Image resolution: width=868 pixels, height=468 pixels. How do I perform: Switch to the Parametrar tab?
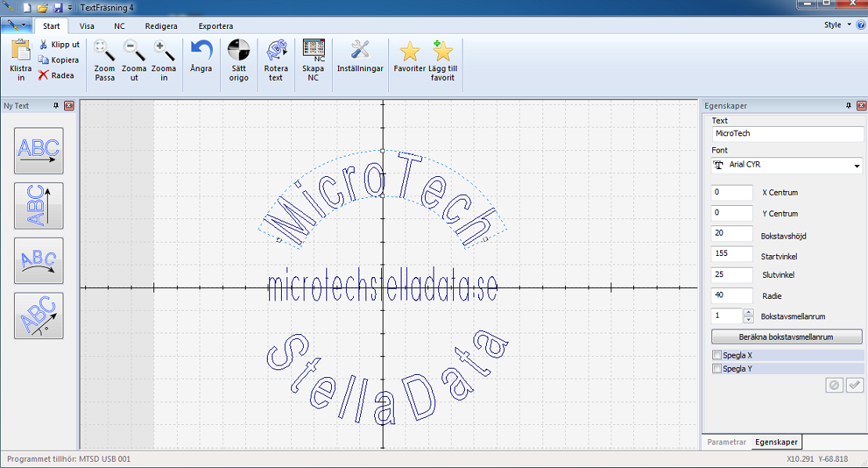(x=727, y=442)
